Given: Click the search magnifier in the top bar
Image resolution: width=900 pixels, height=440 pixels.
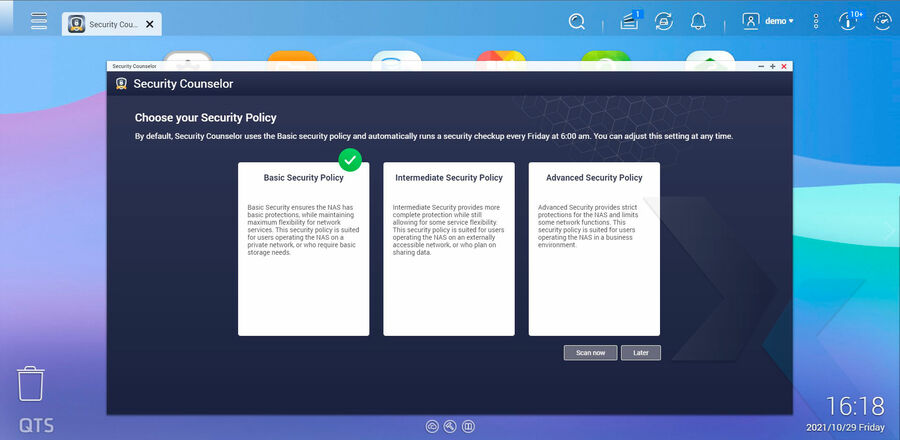Looking at the screenshot, I should point(577,21).
